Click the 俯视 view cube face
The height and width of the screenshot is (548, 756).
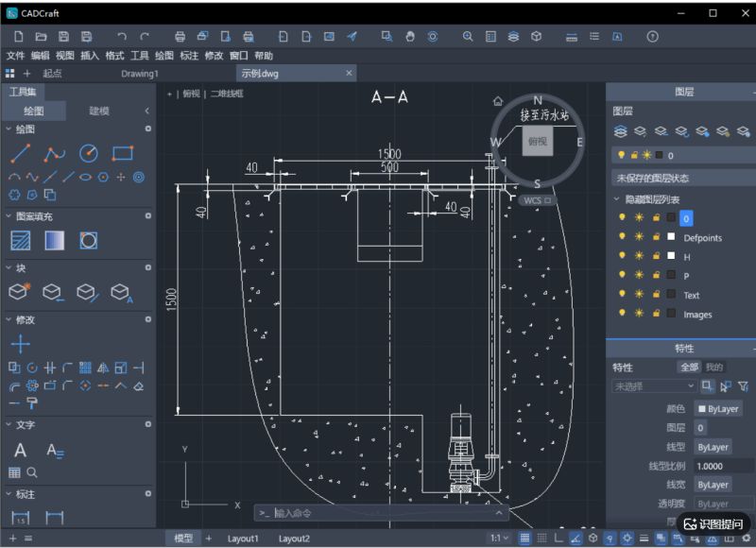tap(537, 141)
